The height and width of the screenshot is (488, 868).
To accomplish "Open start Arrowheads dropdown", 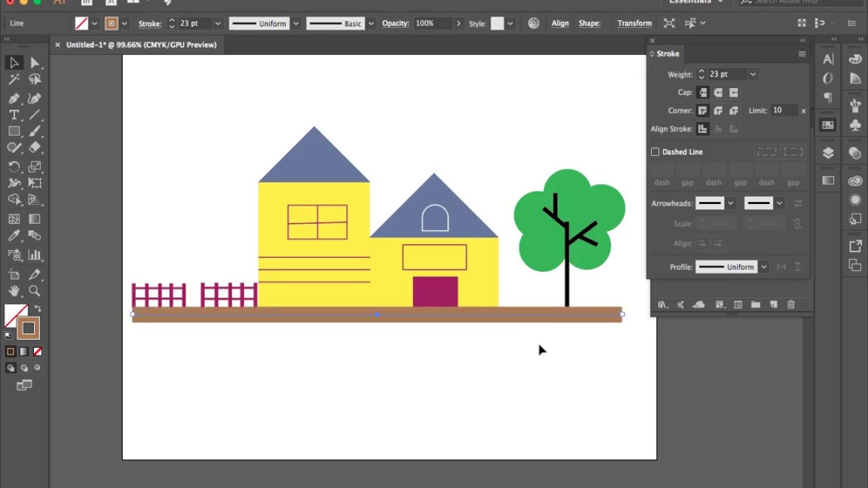I will [x=730, y=203].
